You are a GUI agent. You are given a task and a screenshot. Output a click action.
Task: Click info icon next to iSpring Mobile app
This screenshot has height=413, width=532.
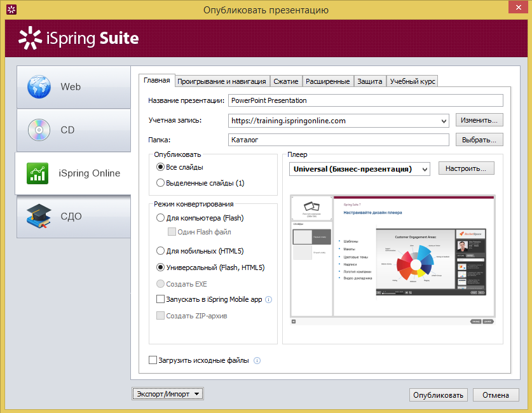pos(268,299)
